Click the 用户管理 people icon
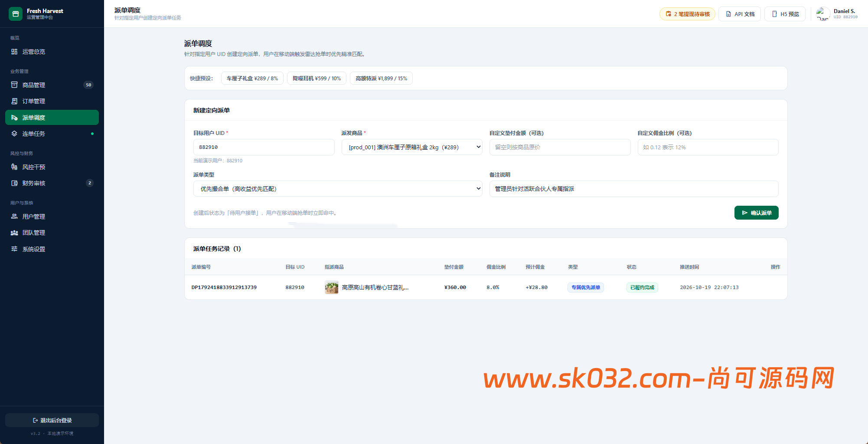This screenshot has width=868, height=444. point(14,217)
